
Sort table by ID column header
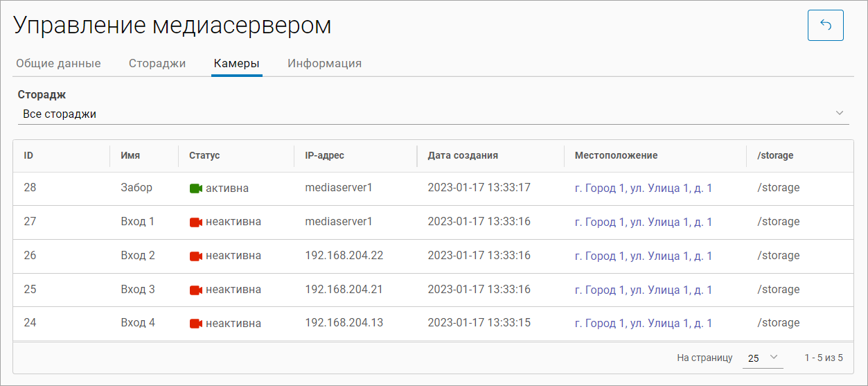click(x=28, y=155)
